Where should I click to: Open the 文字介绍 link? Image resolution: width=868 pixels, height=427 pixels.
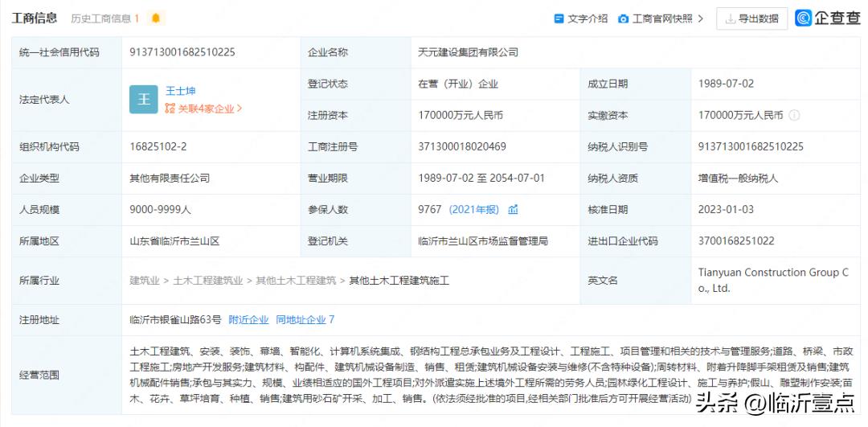pyautogui.click(x=588, y=18)
